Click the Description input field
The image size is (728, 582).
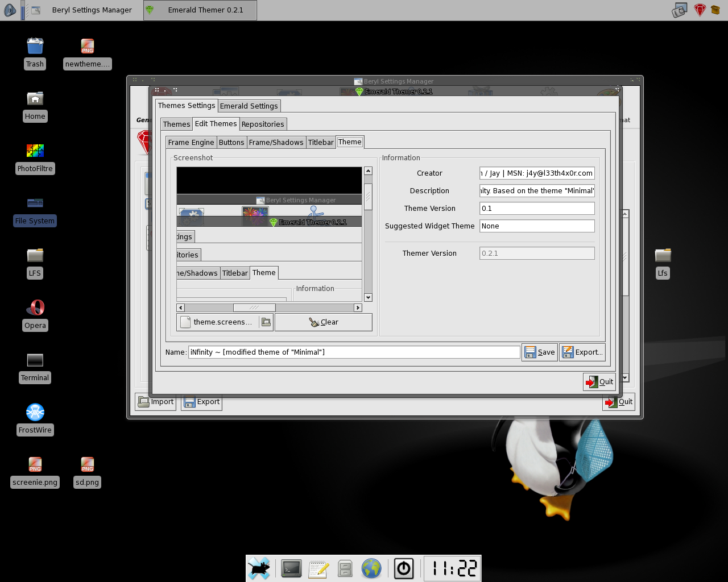[537, 191]
